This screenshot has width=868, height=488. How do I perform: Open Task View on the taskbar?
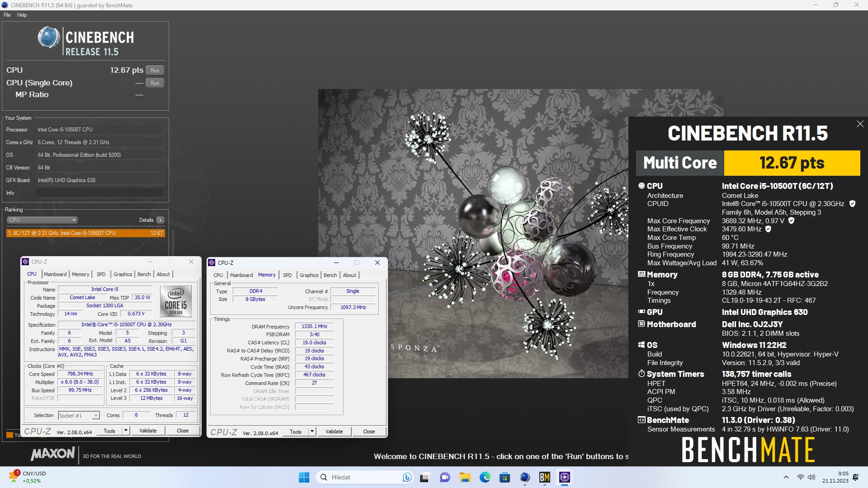pos(425,477)
